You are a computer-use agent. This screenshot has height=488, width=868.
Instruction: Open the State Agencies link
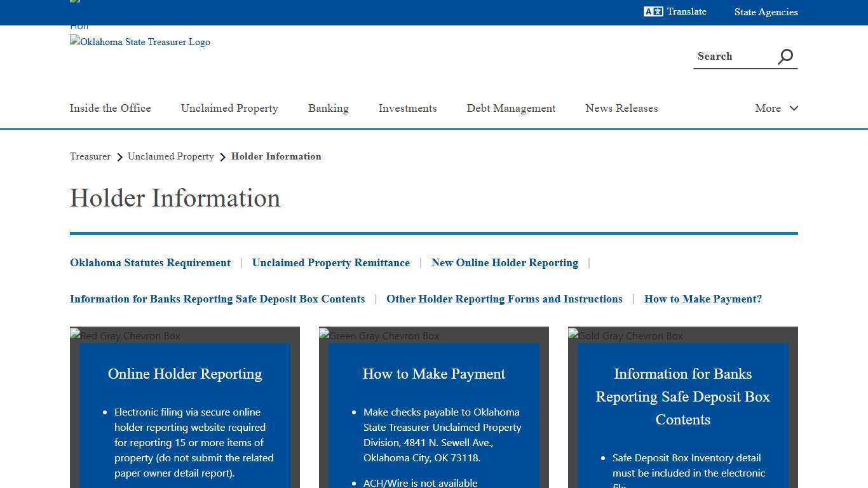point(766,11)
